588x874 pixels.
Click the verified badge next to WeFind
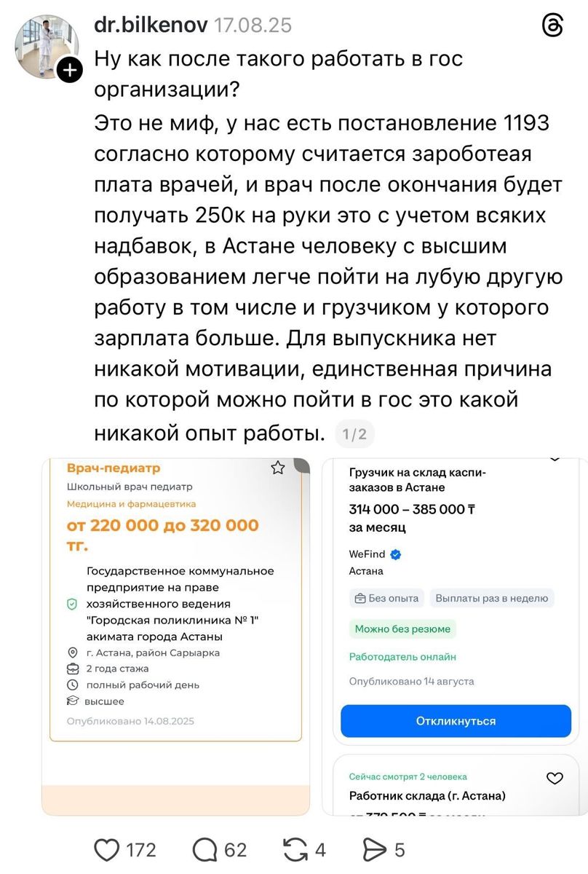[x=397, y=554]
